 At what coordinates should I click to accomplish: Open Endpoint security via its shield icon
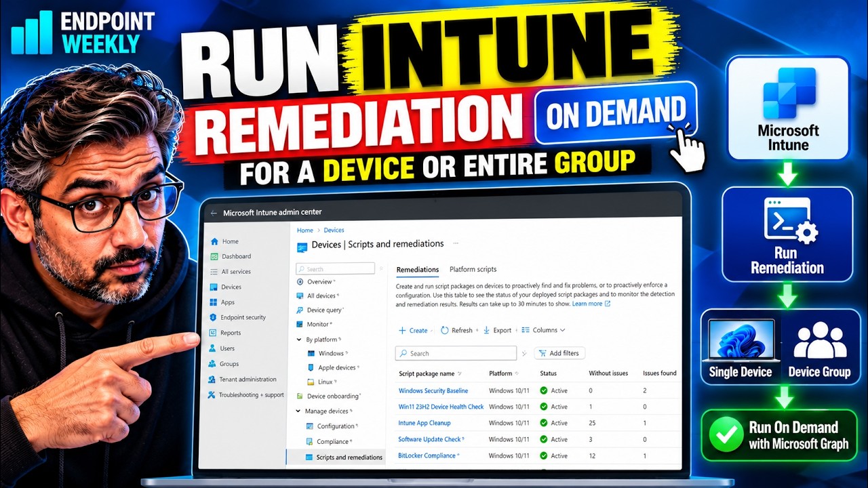click(213, 317)
